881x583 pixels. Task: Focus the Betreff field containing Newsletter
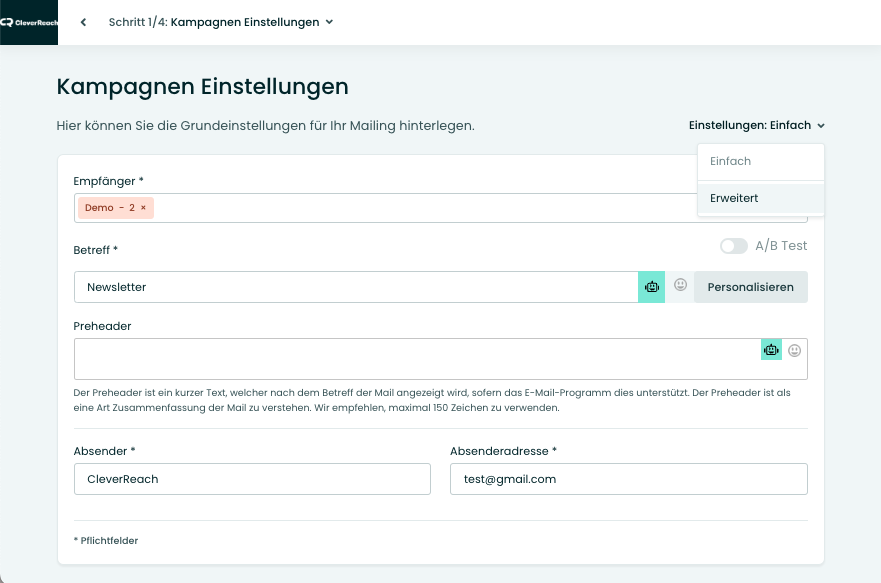[x=356, y=287]
